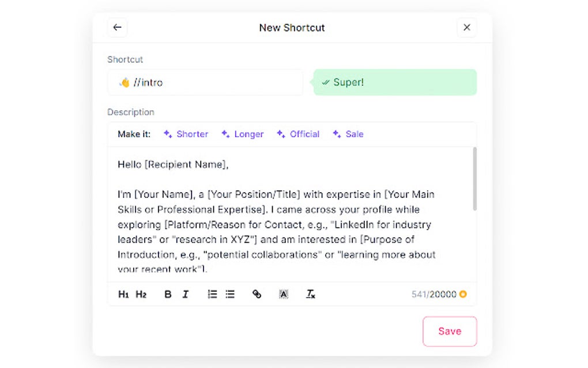This screenshot has width=588, height=368.
Task: Apply Heading 1 formatting
Action: coord(123,294)
